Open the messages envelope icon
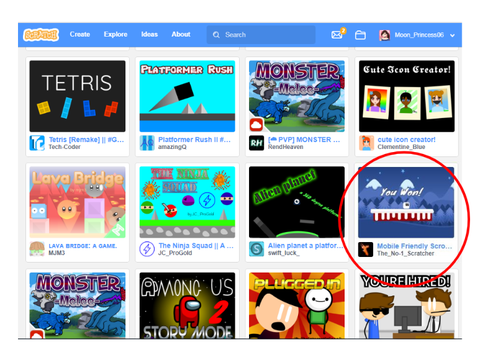 point(337,35)
